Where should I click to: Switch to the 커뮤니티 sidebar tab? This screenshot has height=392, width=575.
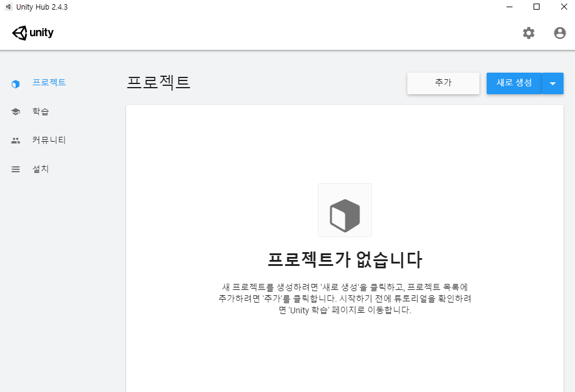pos(49,140)
